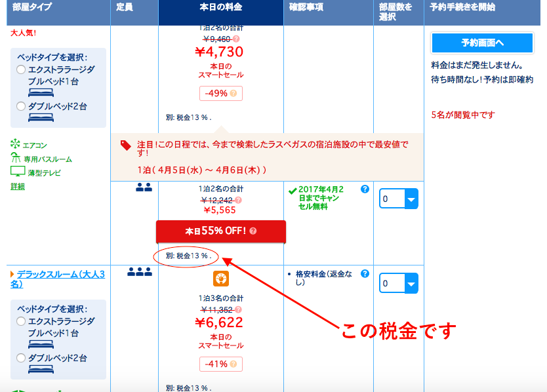Click red price tag icon in notice
The width and height of the screenshot is (547, 392).
pos(125,146)
